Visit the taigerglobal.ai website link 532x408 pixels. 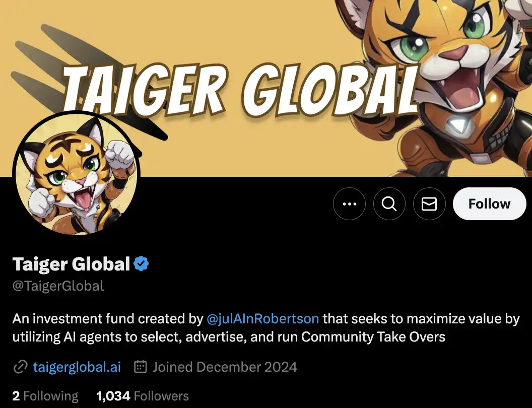click(77, 367)
